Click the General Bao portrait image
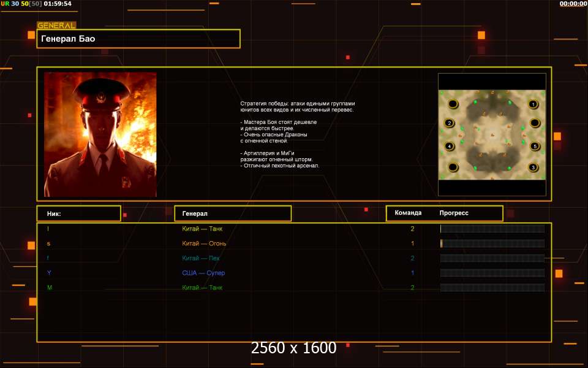The height and width of the screenshot is (368, 588). pyautogui.click(x=100, y=134)
